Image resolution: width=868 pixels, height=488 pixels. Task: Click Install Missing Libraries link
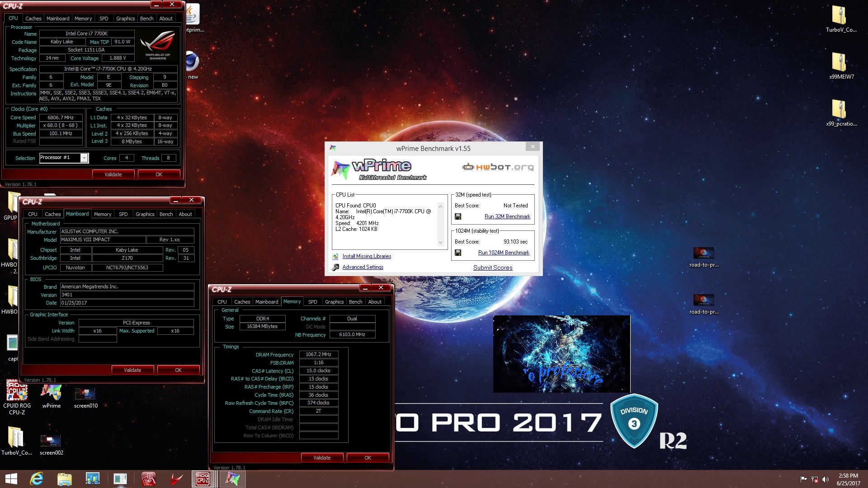click(x=367, y=256)
